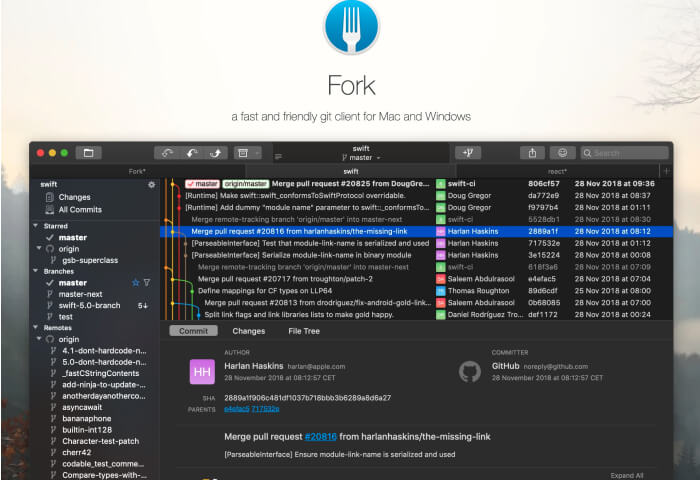Viewport: 700px width, 480px height.
Task: Select cherr42 remote branch
Action: click(76, 452)
